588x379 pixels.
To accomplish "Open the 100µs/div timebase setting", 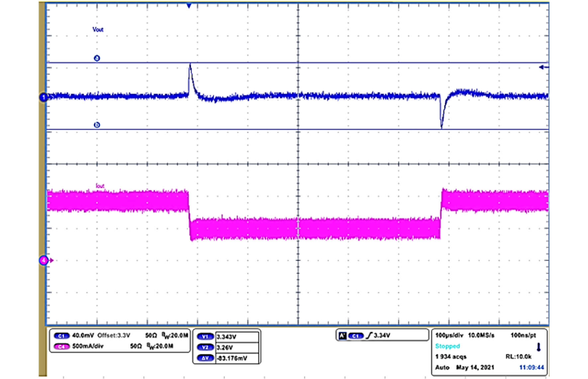I will (x=449, y=335).
